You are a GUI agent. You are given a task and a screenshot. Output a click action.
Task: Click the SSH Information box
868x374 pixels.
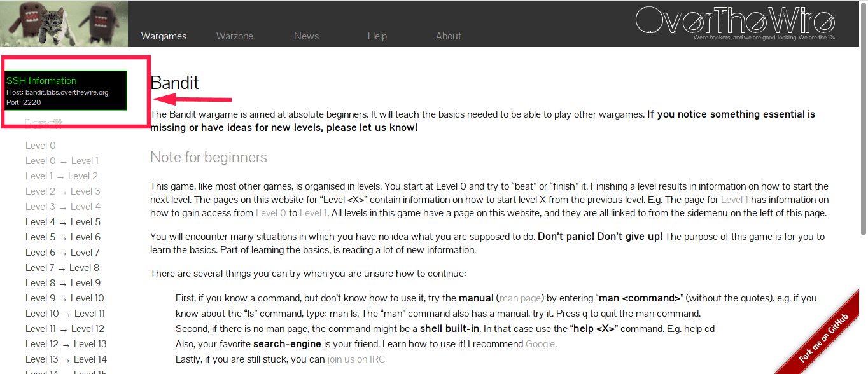pyautogui.click(x=66, y=90)
